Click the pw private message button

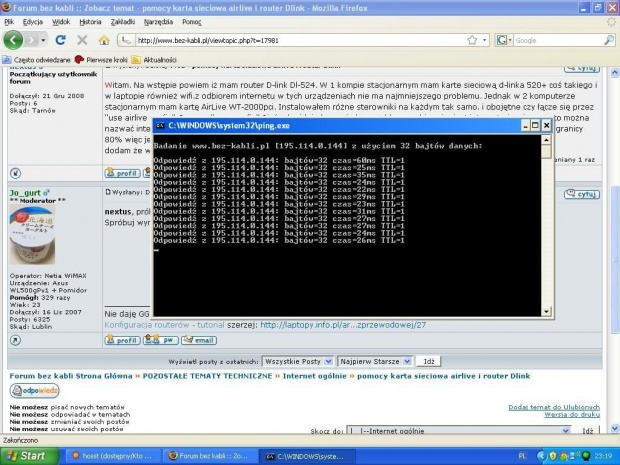(x=161, y=340)
